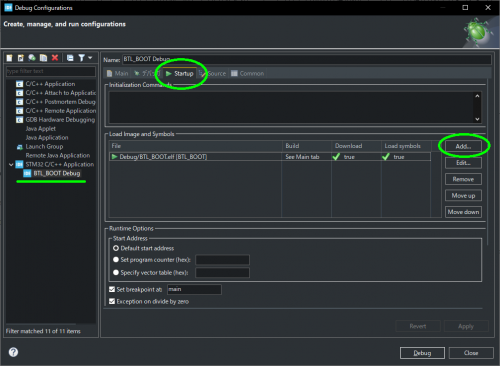The width and height of the screenshot is (500, 366).
Task: Click the Add... button
Action: click(463, 146)
